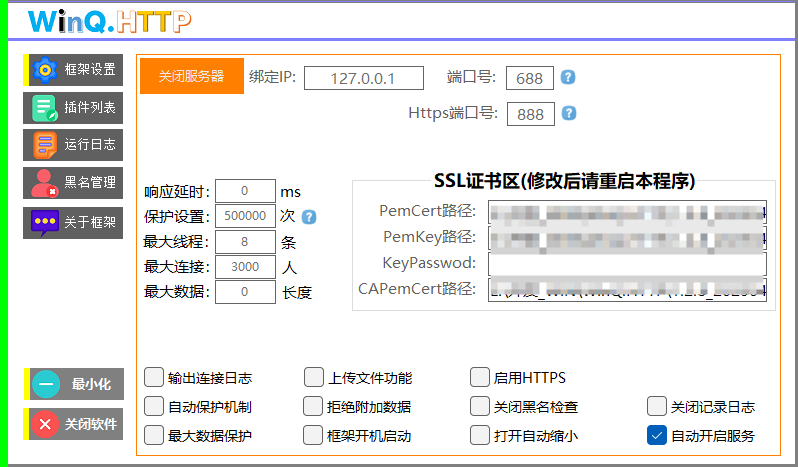Focus the CAPemCert路径 path field
The image size is (798, 467).
click(x=628, y=289)
